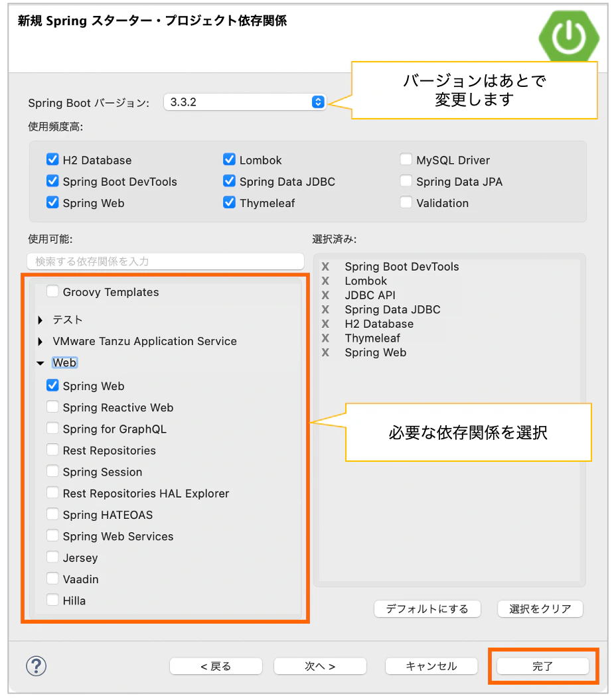The height and width of the screenshot is (698, 616).
Task: Expand VMware Tanzu Application Service group
Action: click(x=40, y=341)
